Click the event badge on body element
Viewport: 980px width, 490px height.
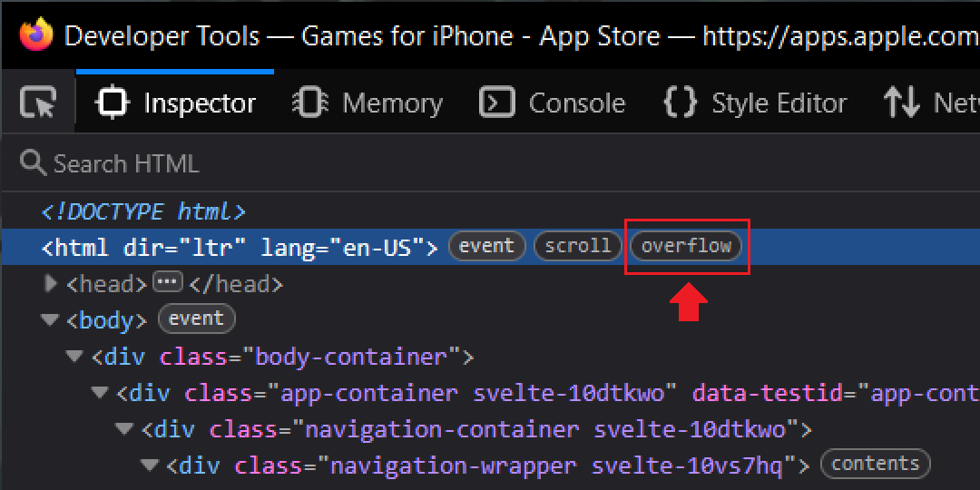[x=196, y=318]
